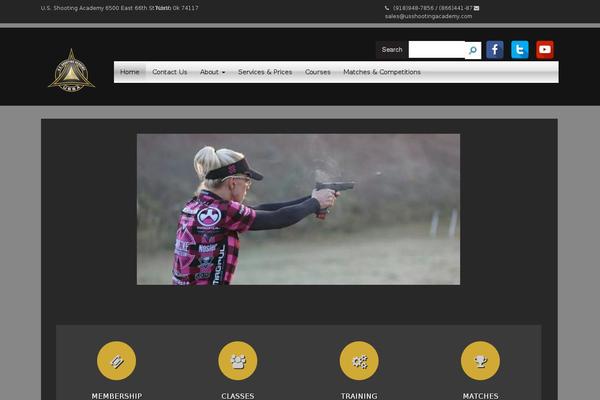Viewport: 600px width, 400px height.
Task: Click the shooter banner image
Action: 298,209
